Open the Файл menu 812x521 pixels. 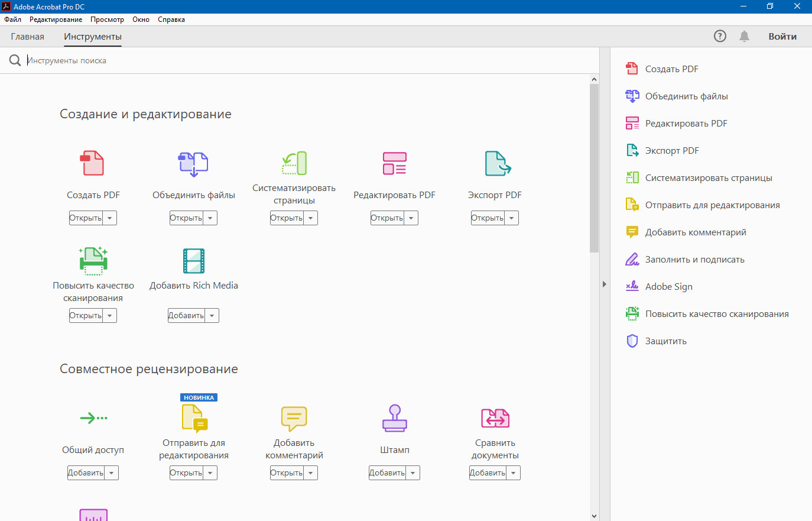[12, 20]
